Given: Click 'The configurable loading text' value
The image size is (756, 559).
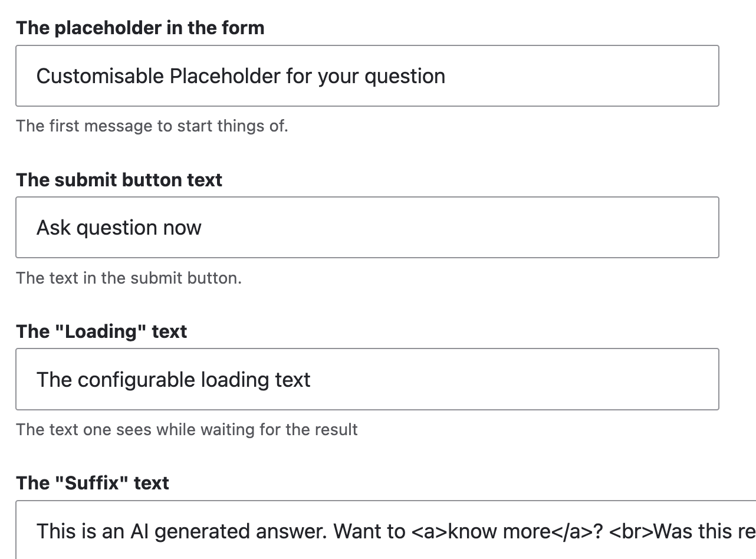Looking at the screenshot, I should tap(173, 379).
